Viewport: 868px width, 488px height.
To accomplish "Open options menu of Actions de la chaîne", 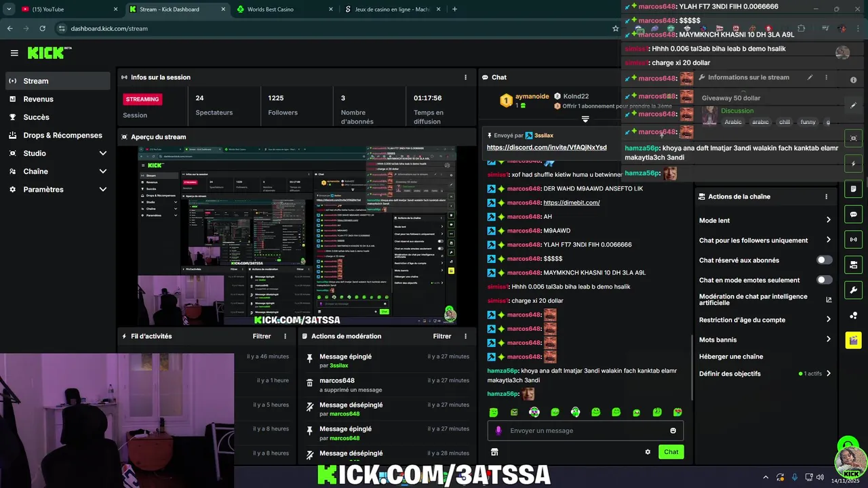I will (x=826, y=197).
